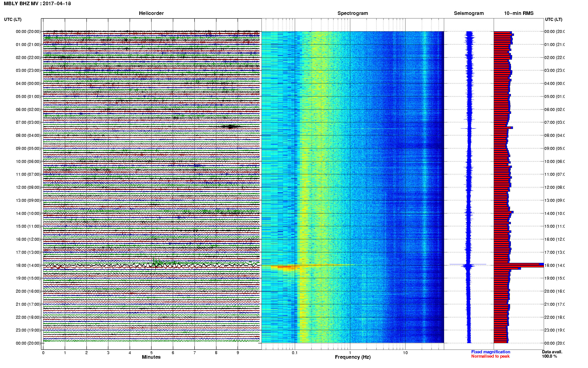Click the left '06:00 (02:00)' time label
The image size is (588, 368).
coord(28,109)
